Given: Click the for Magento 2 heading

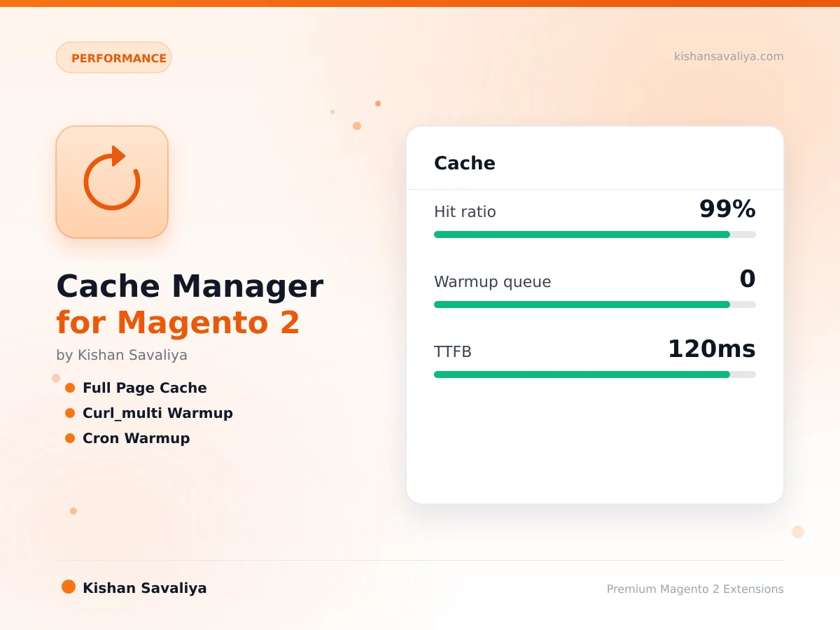Looking at the screenshot, I should [178, 322].
